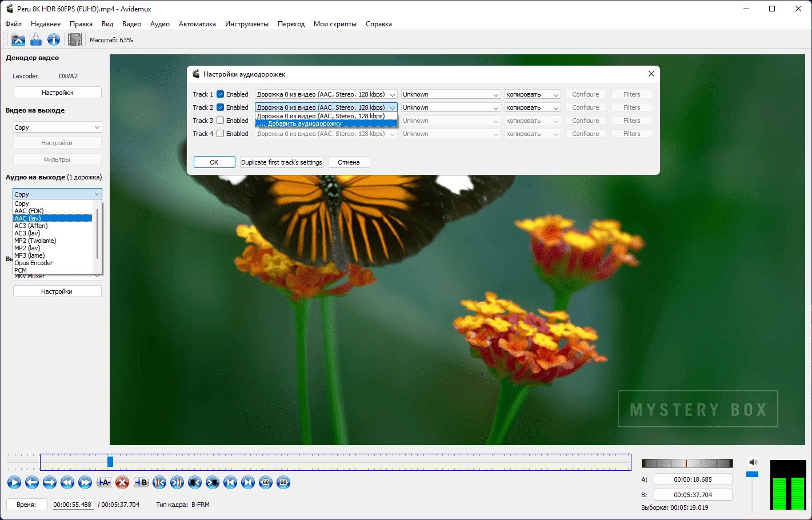Image resolution: width=812 pixels, height=520 pixels.
Task: Open the Аудио menu
Action: click(160, 24)
